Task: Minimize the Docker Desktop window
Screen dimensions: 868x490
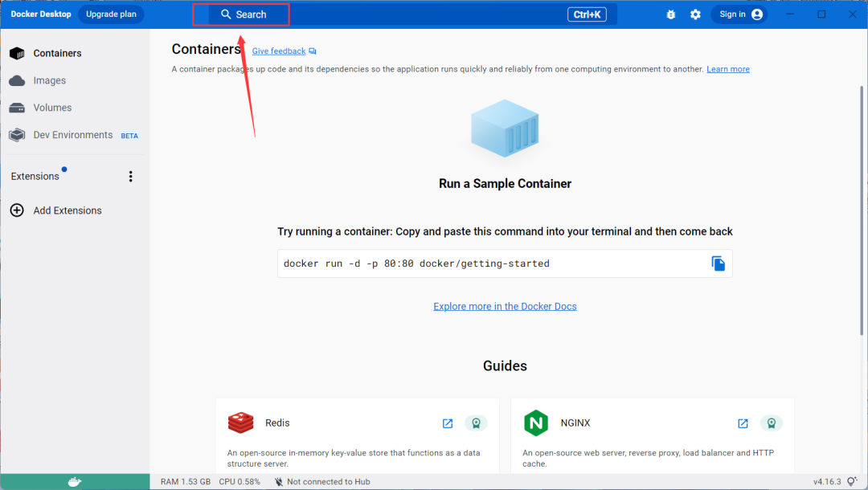Action: tap(790, 14)
